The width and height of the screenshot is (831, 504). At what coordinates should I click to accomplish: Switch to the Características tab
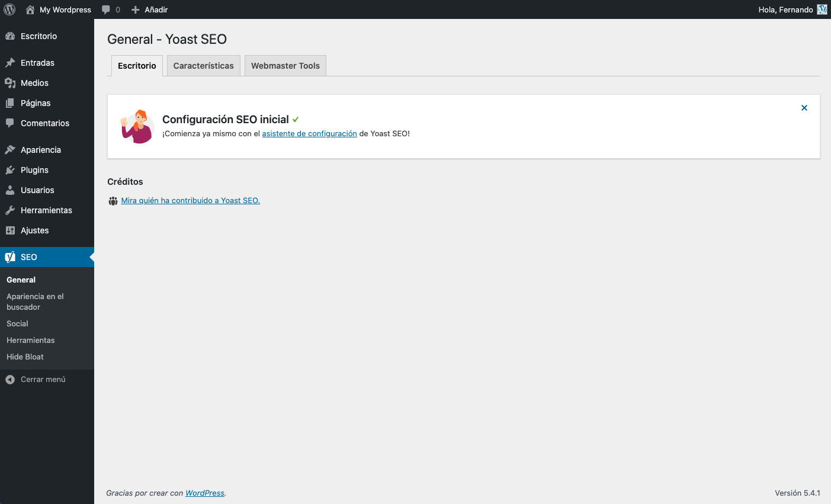(x=203, y=66)
